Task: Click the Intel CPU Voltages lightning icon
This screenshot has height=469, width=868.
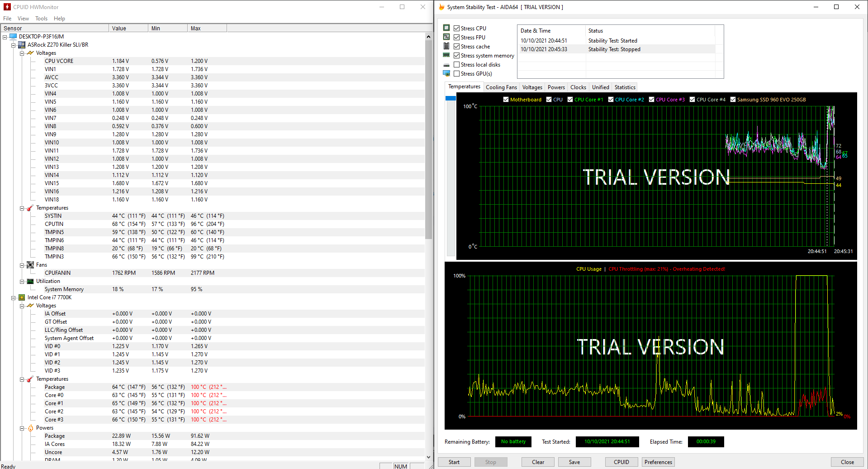Action: 30,306
